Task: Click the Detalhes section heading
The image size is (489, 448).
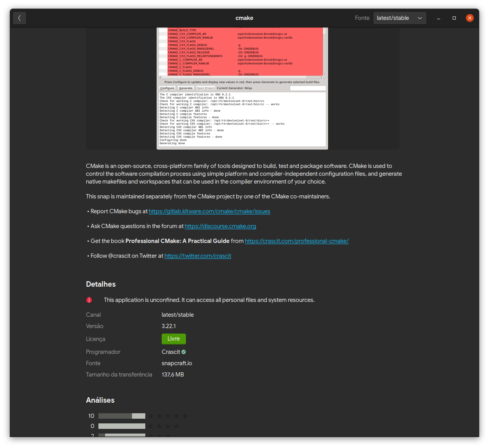Action: pos(101,284)
